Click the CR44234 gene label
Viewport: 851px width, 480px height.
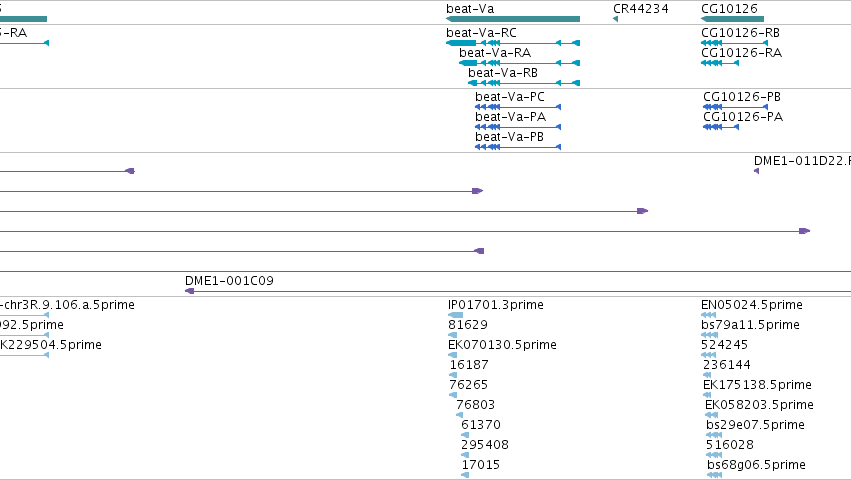(x=640, y=9)
